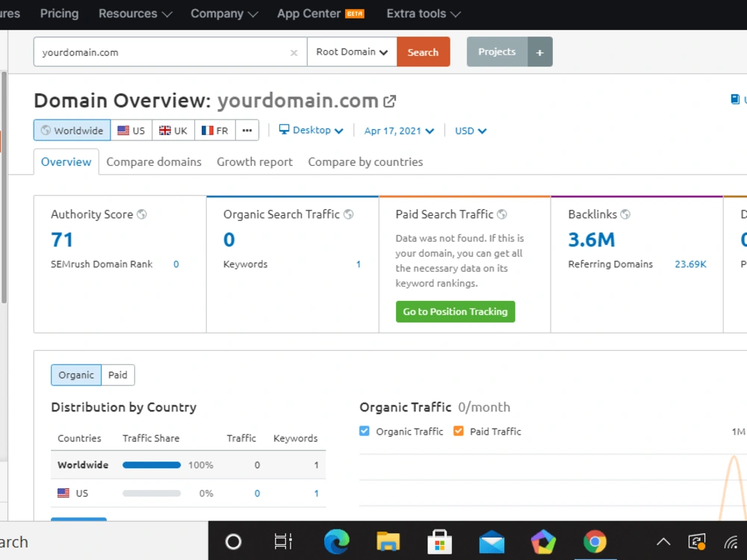Click the Projects button
The height and width of the screenshot is (560, 747).
[x=497, y=52]
